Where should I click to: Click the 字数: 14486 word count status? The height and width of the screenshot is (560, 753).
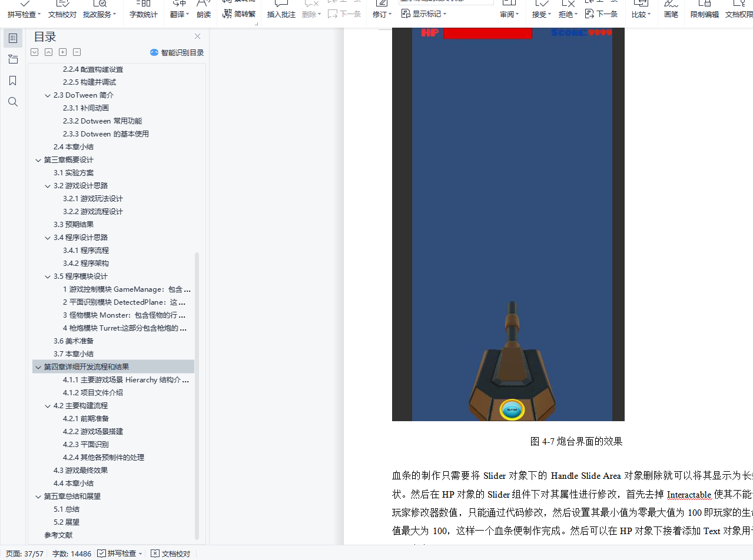point(72,554)
